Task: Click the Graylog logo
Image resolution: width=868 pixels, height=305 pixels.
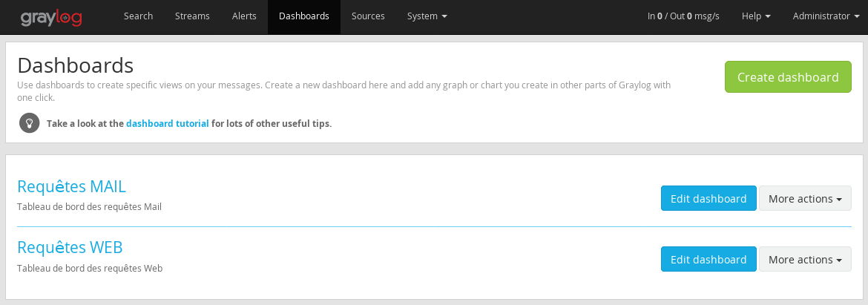Action: 51,17
